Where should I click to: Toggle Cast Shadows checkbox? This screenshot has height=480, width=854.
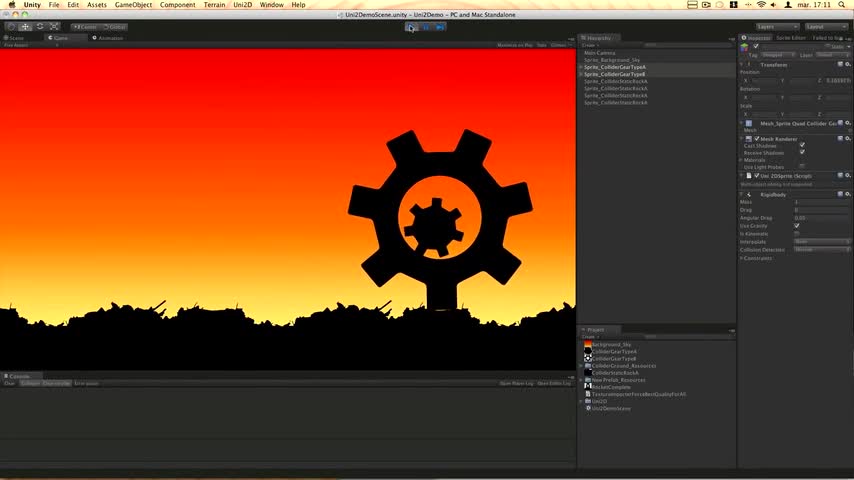[802, 145]
